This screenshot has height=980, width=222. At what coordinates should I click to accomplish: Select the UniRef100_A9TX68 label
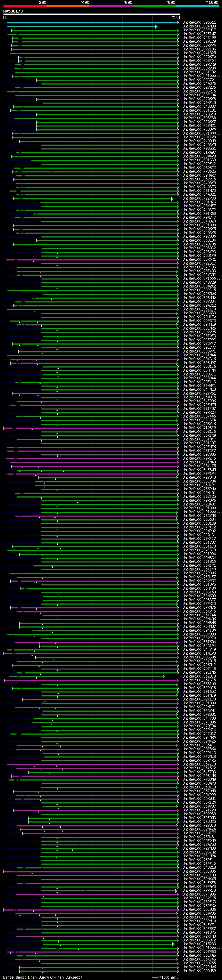point(199,214)
